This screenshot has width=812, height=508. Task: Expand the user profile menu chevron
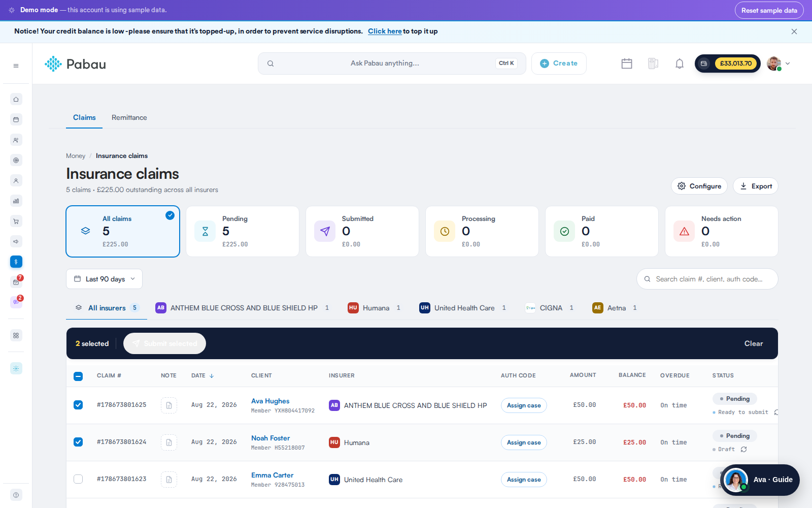point(788,63)
